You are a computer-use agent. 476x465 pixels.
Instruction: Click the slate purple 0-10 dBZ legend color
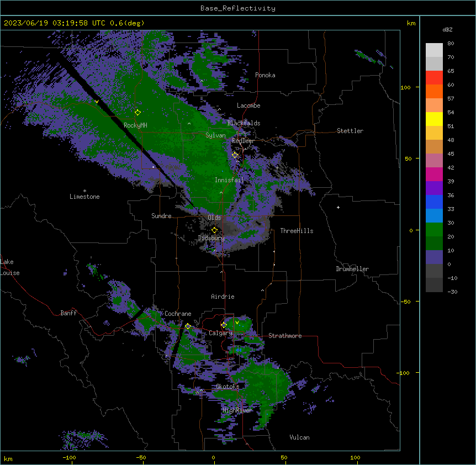(434, 257)
